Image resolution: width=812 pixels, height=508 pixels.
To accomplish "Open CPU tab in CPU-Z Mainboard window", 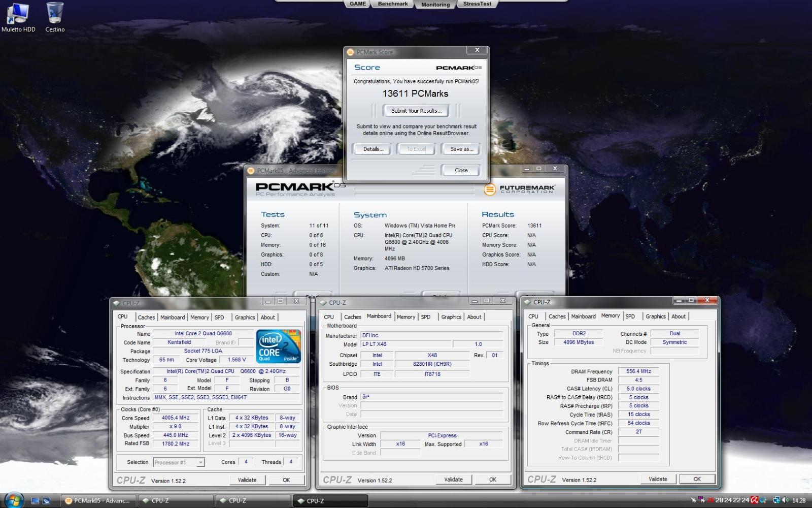I will pos(329,317).
